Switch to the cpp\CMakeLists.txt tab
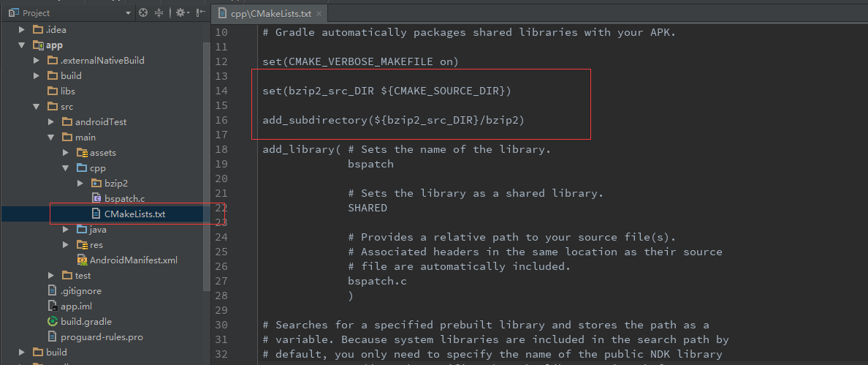 pyautogui.click(x=268, y=14)
